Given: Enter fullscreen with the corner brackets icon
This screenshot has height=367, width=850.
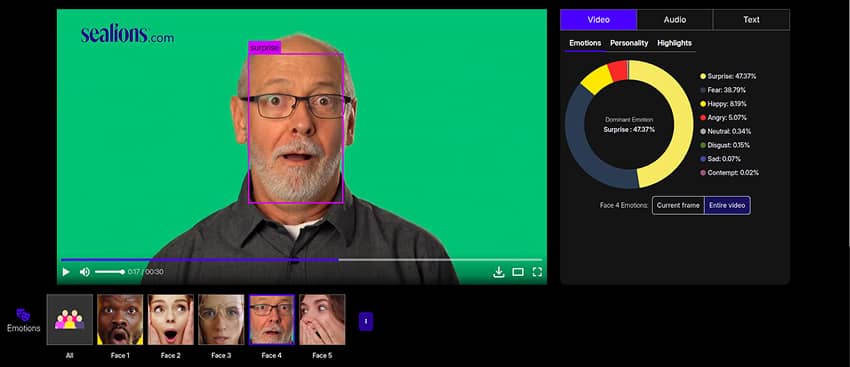Looking at the screenshot, I should pyautogui.click(x=537, y=272).
